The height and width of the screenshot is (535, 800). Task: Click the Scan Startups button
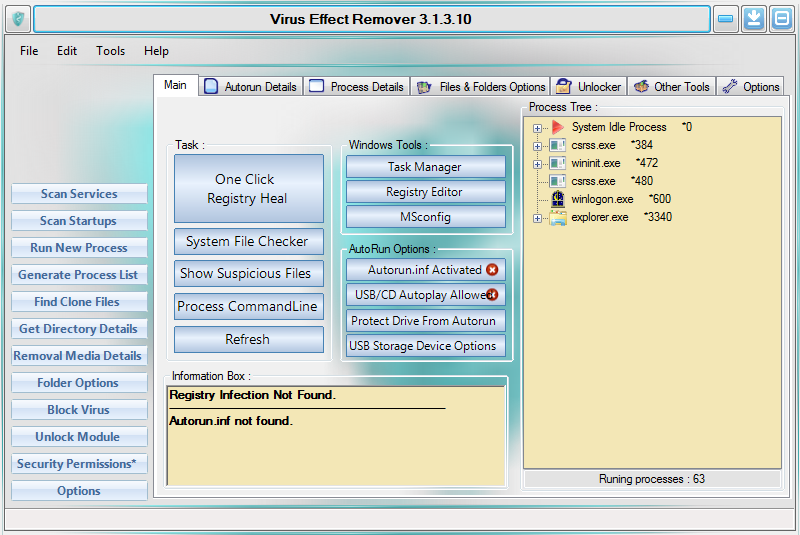coord(79,221)
